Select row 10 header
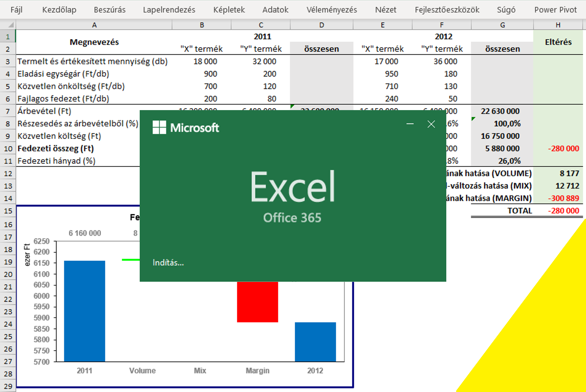The width and height of the screenshot is (586, 392). [x=8, y=148]
